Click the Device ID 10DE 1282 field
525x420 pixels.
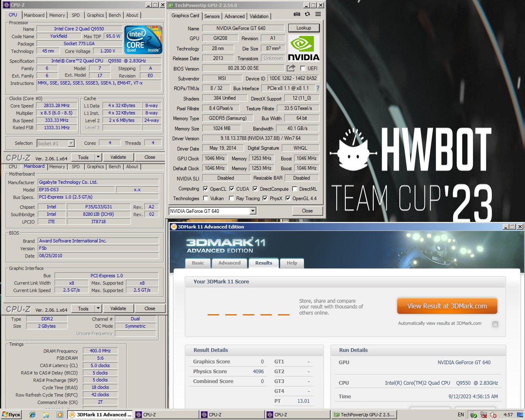coord(293,78)
